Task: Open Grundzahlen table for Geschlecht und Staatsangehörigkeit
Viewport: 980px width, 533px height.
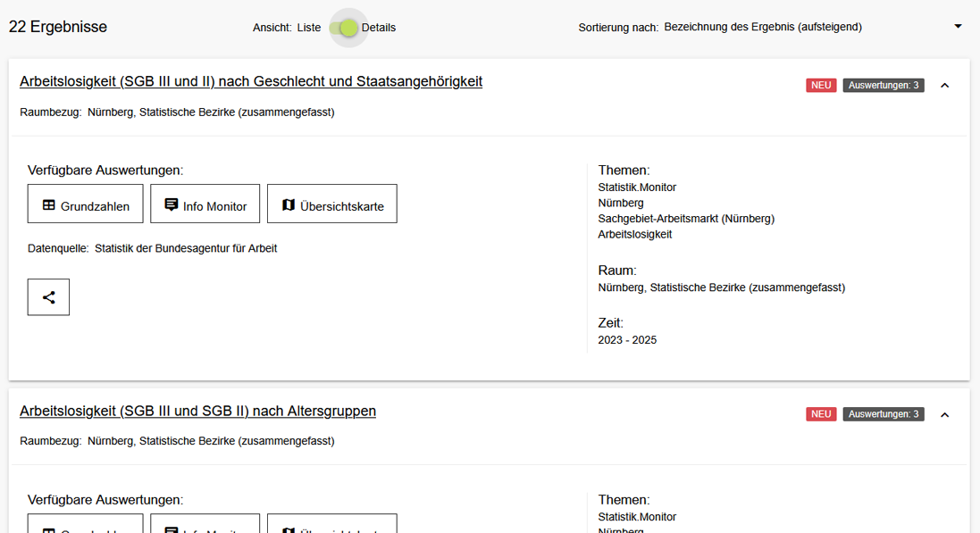Action: pyautogui.click(x=85, y=204)
